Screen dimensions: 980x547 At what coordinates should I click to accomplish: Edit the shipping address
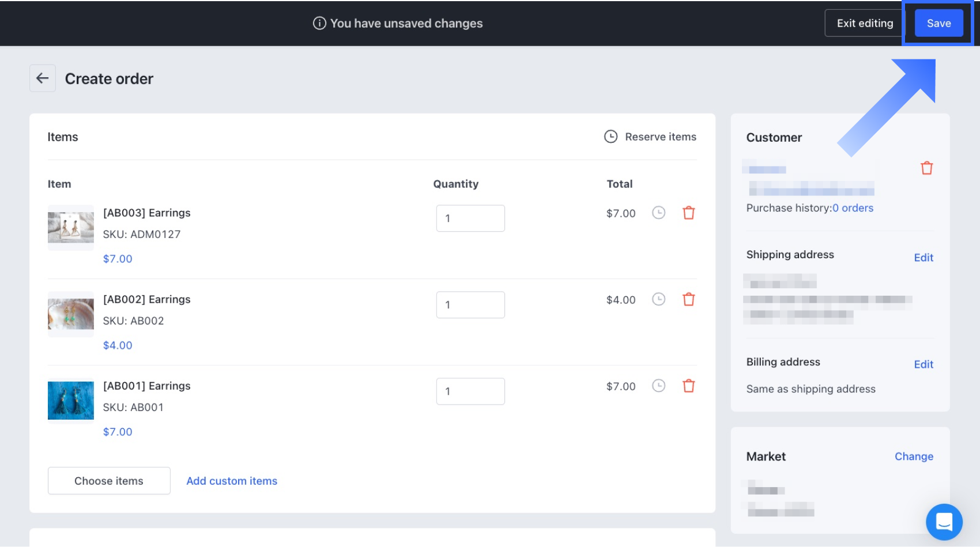[x=923, y=258]
